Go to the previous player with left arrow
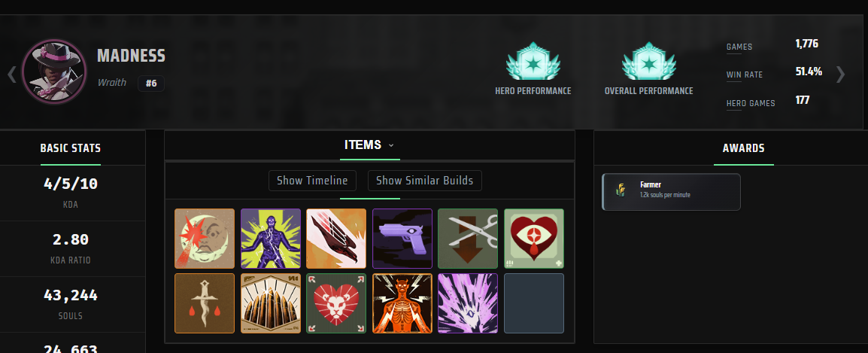The height and width of the screenshot is (353, 868). [x=12, y=74]
